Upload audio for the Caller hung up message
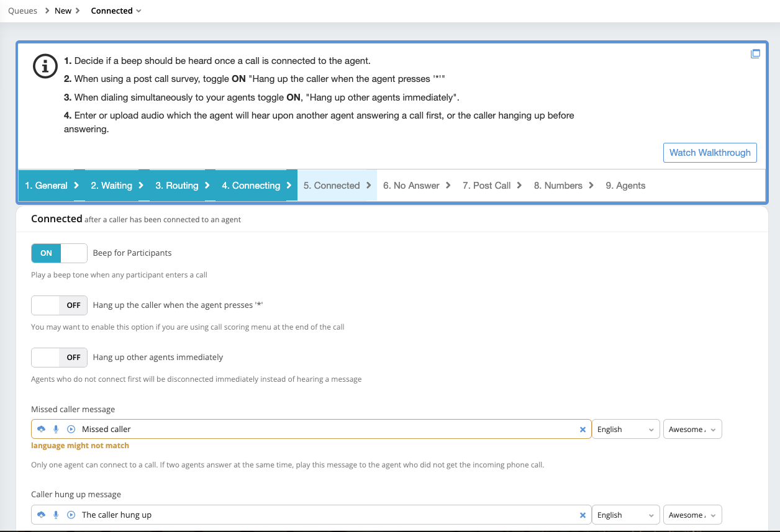Screen dimensions: 780x532 pyautogui.click(x=41, y=515)
